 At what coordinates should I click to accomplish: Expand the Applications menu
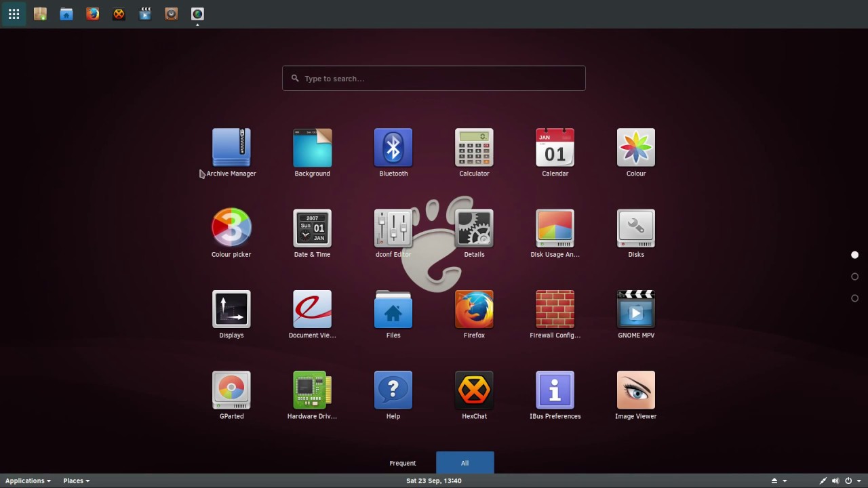tap(28, 481)
